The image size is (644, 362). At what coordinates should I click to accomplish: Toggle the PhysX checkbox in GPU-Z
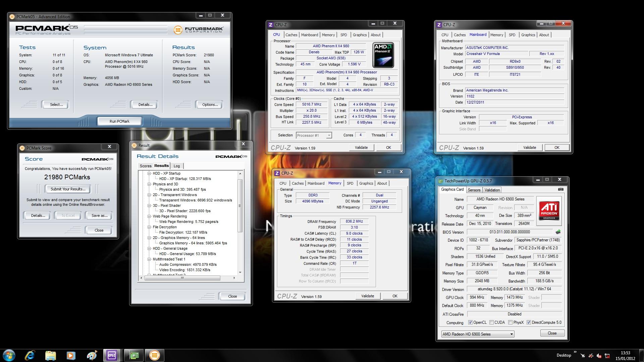510,322
